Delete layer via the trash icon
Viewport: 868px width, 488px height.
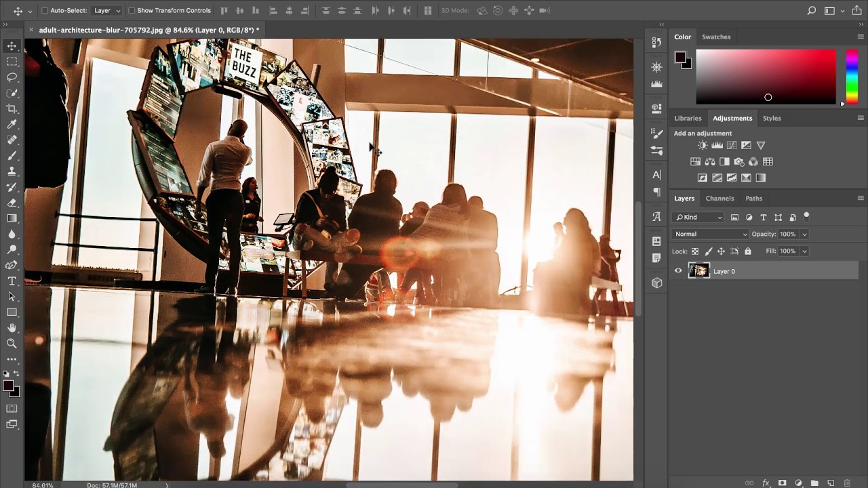[847, 483]
